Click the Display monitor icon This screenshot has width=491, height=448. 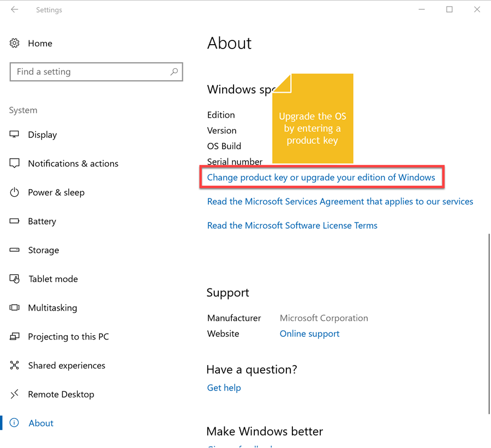[15, 135]
